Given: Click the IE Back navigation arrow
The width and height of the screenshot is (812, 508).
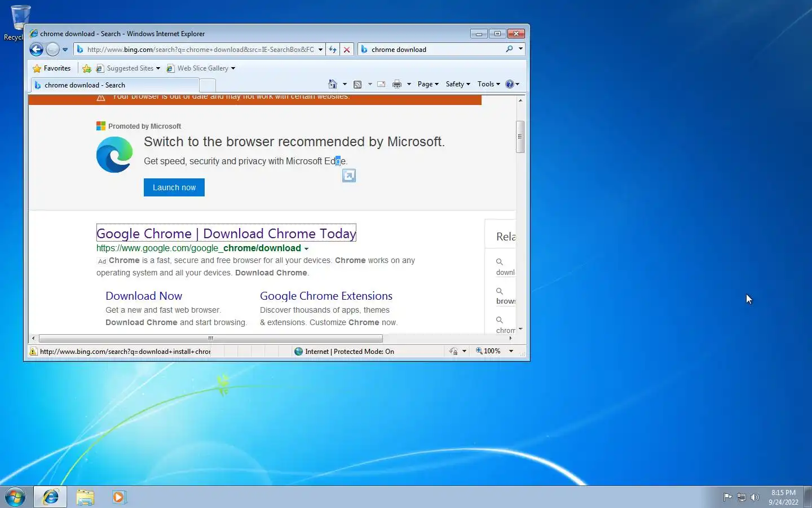Looking at the screenshot, I should tap(36, 49).
